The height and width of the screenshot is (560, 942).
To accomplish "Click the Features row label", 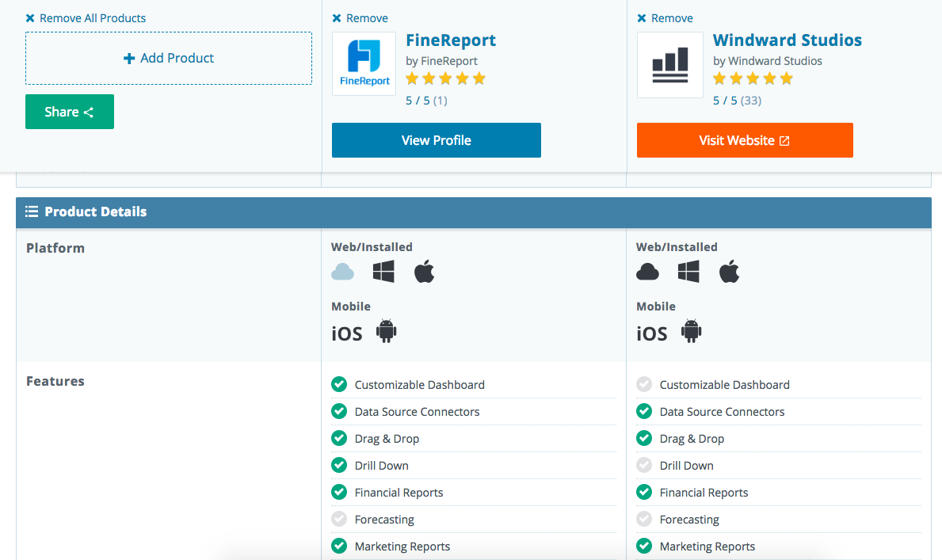I will point(55,382).
